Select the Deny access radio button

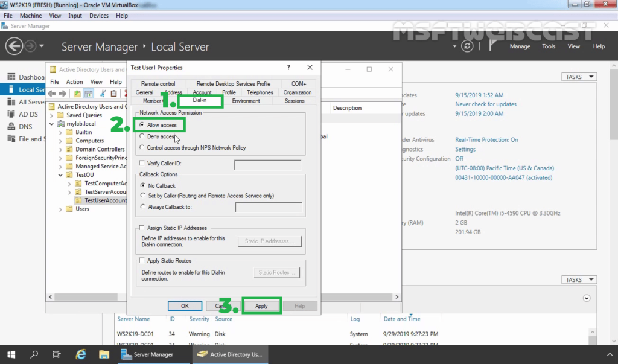(x=142, y=136)
